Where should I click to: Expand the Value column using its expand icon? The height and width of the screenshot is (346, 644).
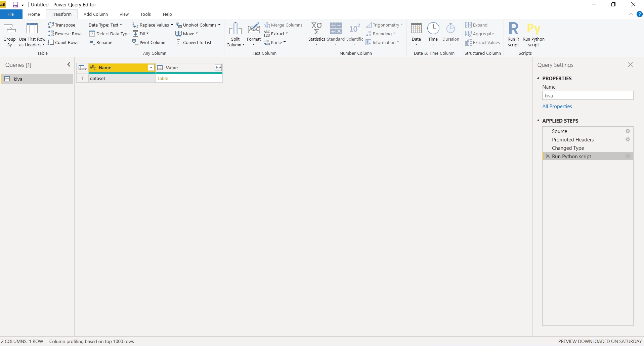(218, 68)
